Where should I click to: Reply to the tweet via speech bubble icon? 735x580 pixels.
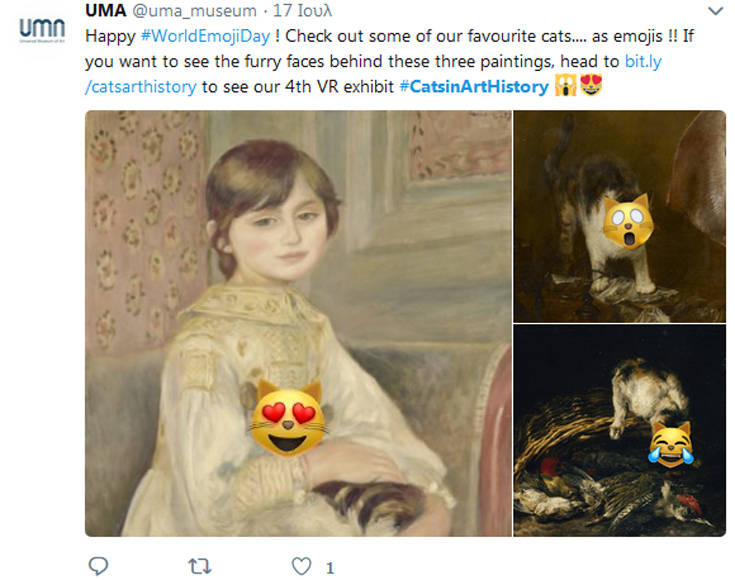point(98,566)
